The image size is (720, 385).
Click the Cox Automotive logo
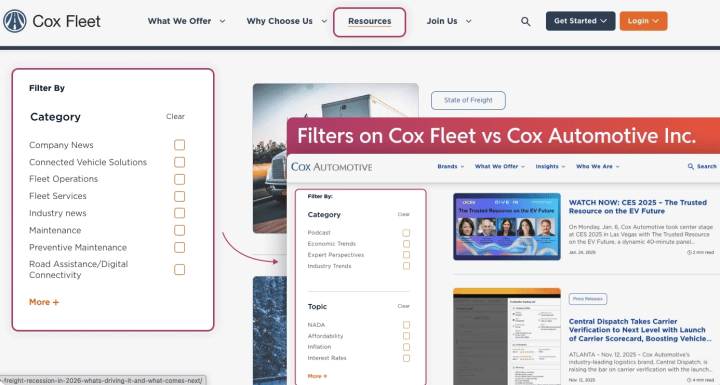[332, 167]
